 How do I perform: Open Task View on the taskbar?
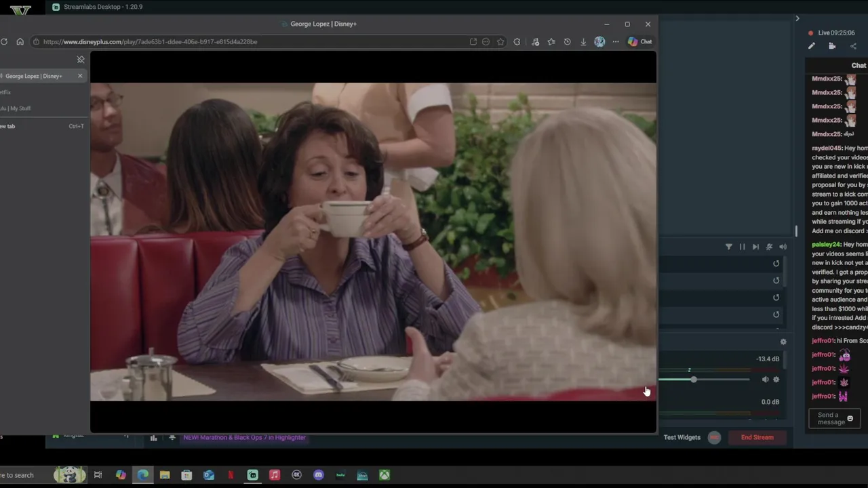98,475
